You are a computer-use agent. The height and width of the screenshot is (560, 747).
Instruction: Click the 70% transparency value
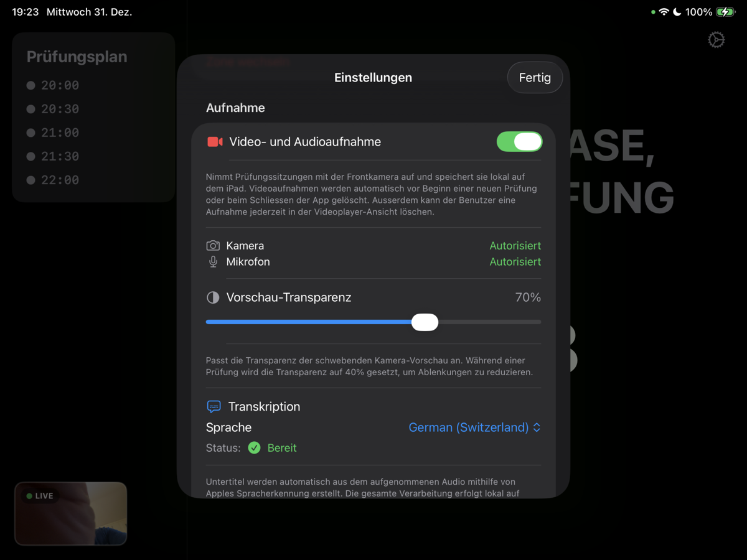click(x=528, y=297)
